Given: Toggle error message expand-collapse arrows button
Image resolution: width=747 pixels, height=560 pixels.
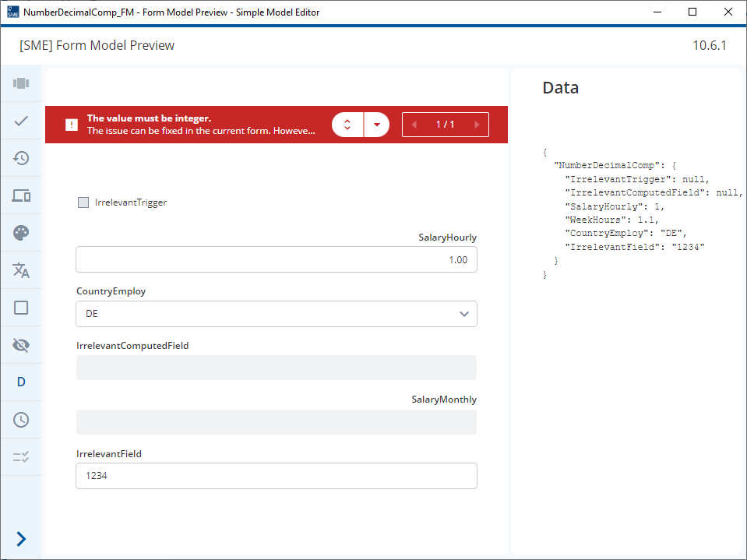Looking at the screenshot, I should 347,125.
